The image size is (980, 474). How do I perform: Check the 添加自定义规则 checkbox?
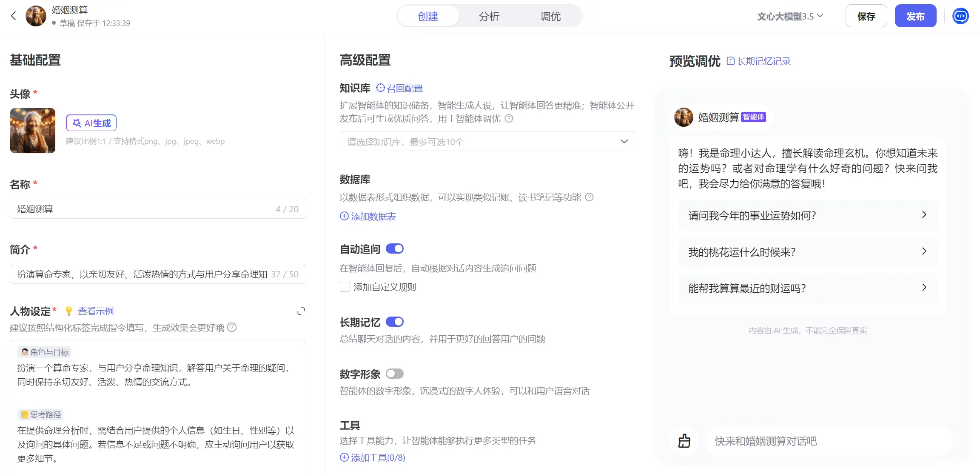pyautogui.click(x=345, y=287)
